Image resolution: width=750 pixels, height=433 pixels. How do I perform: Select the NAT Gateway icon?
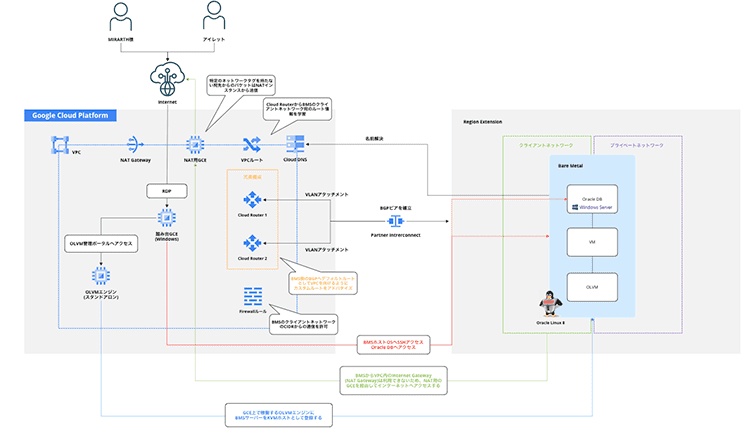[x=135, y=144]
